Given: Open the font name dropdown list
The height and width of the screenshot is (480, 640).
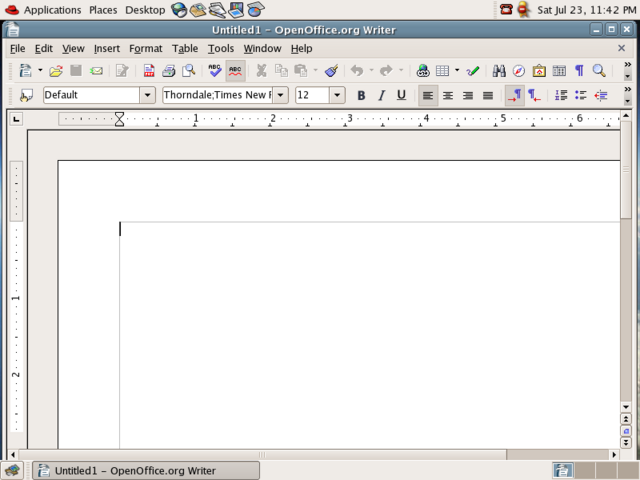Looking at the screenshot, I should 280,96.
